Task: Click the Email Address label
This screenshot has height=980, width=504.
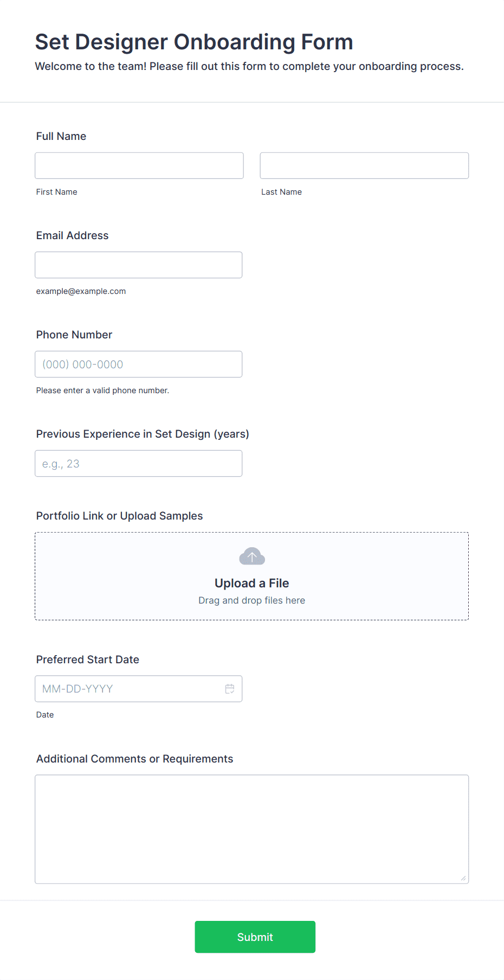Action: (73, 235)
